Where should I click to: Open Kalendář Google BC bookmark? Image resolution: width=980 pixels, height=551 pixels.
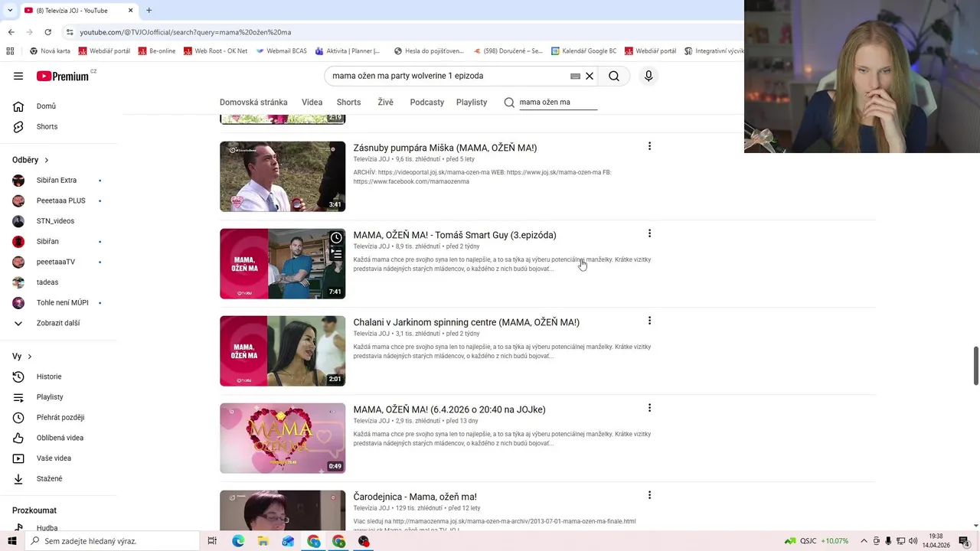(x=583, y=51)
